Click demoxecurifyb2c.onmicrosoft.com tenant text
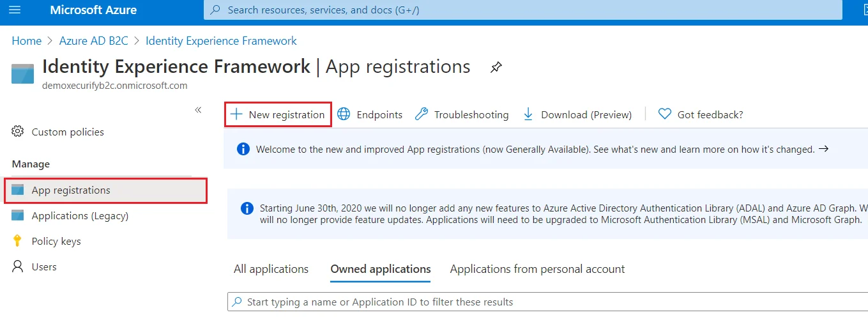This screenshot has height=324, width=868. [115, 85]
